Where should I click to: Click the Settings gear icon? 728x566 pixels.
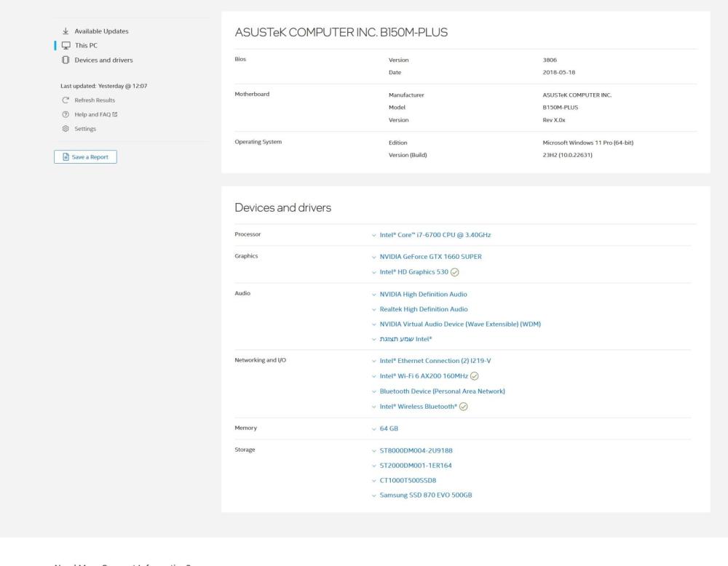[x=66, y=129]
